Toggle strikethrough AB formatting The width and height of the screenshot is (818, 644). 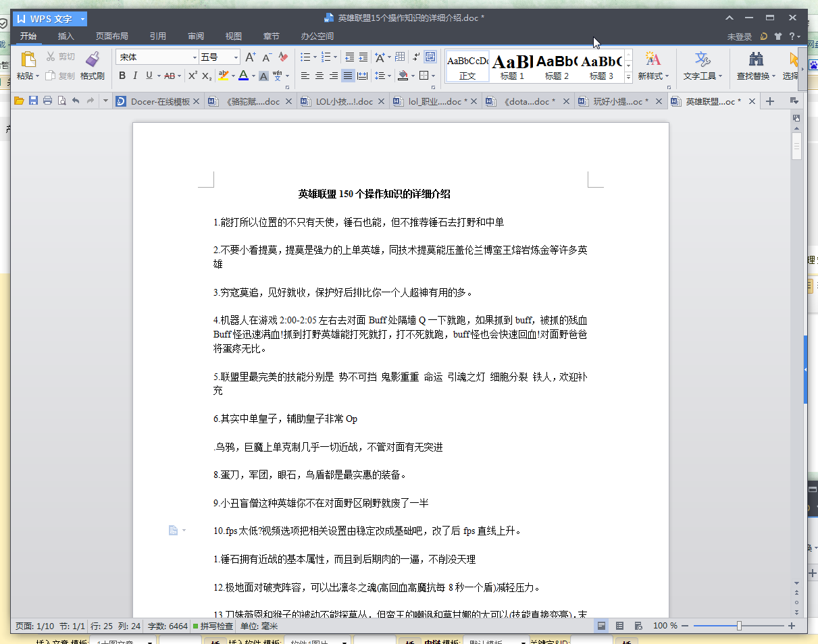[170, 76]
